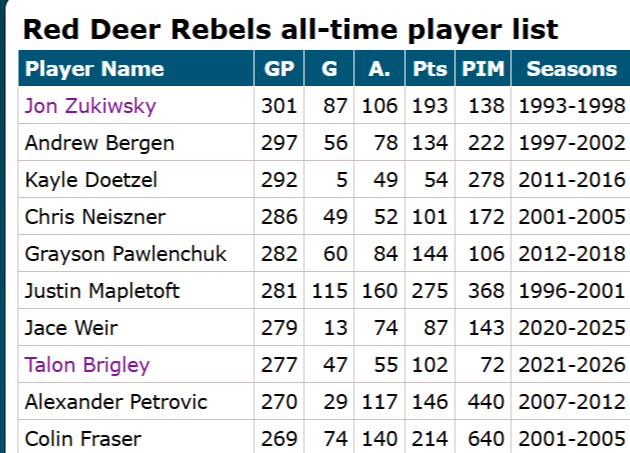Image resolution: width=630 pixels, height=453 pixels.
Task: Click the page title heading
Action: [x=290, y=27]
